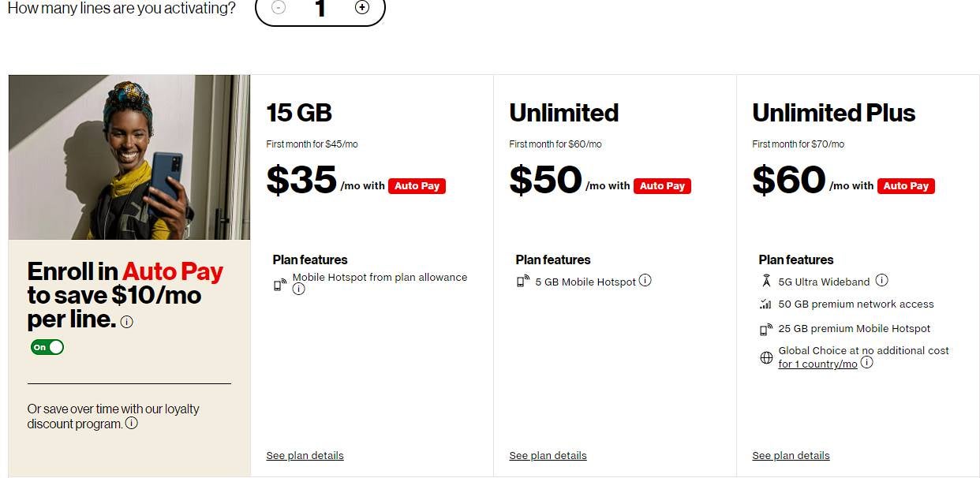Click the 5G Ultra Wideband info icon
The height and width of the screenshot is (478, 980).
point(881,281)
